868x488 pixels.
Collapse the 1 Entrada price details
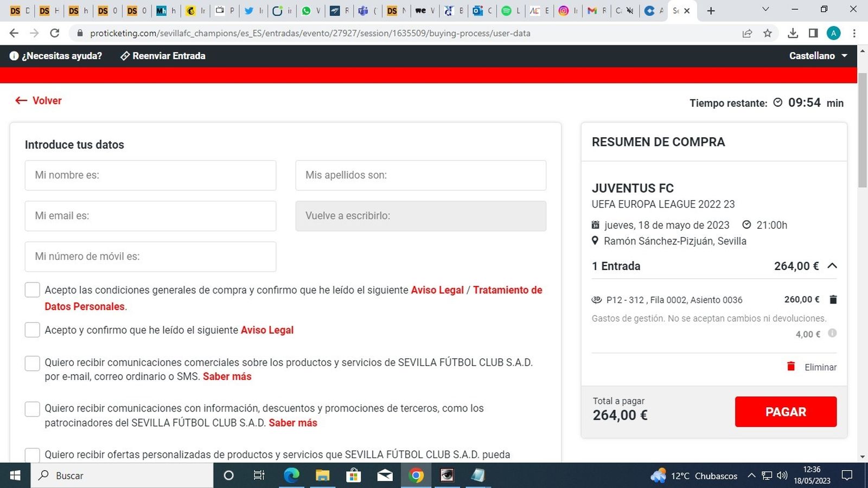pos(833,266)
